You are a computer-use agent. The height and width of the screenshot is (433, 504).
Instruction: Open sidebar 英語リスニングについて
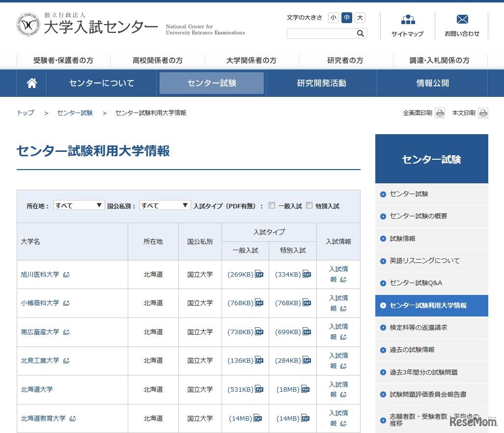click(431, 261)
